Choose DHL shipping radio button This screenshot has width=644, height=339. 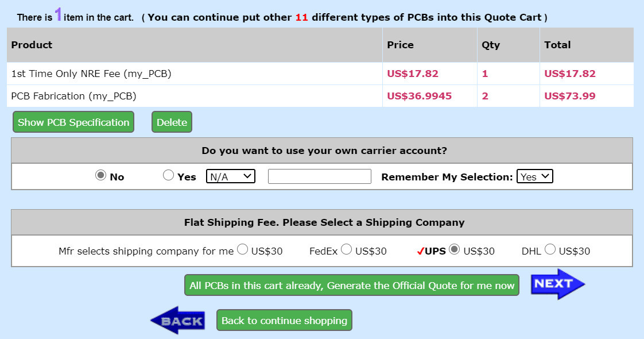(550, 249)
